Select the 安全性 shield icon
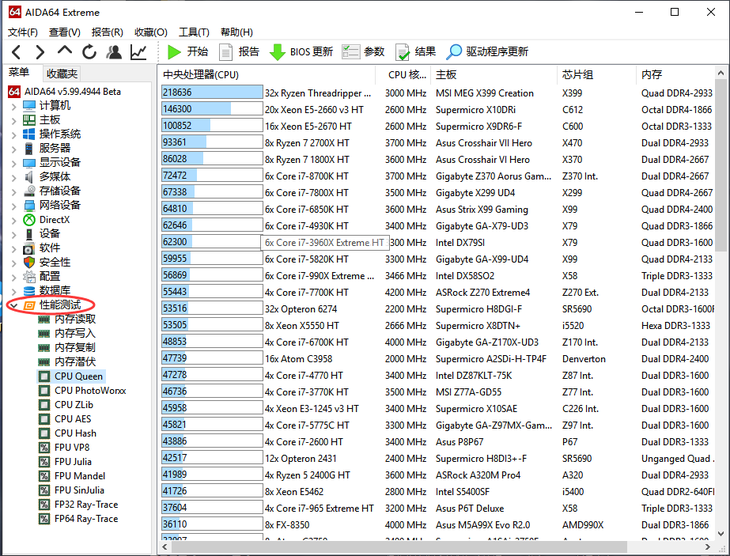Screen dimensions: 730x556 click(x=29, y=262)
